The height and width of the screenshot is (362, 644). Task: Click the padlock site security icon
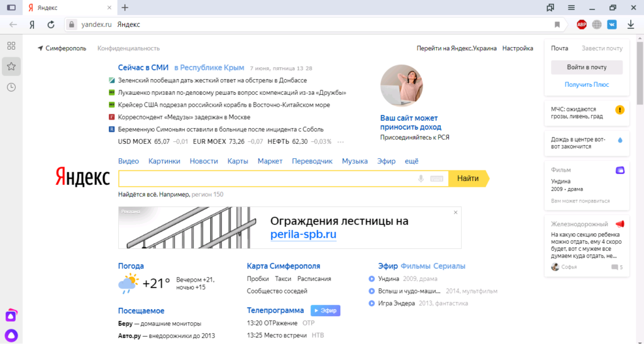click(72, 25)
